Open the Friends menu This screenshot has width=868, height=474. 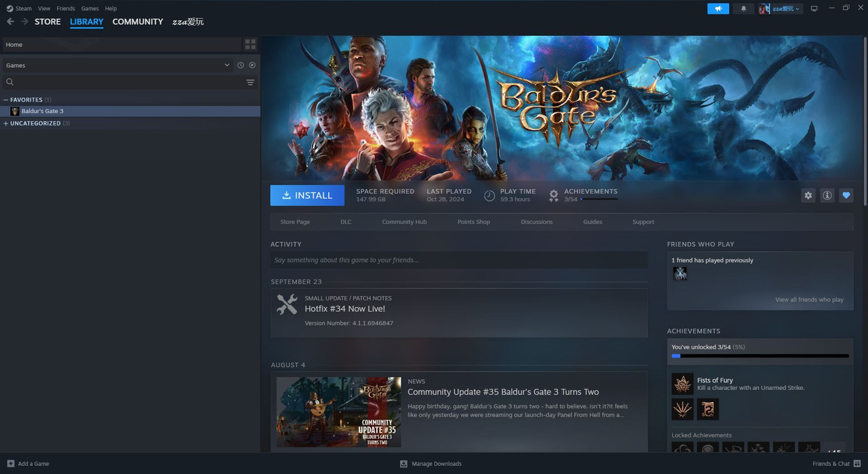66,9
